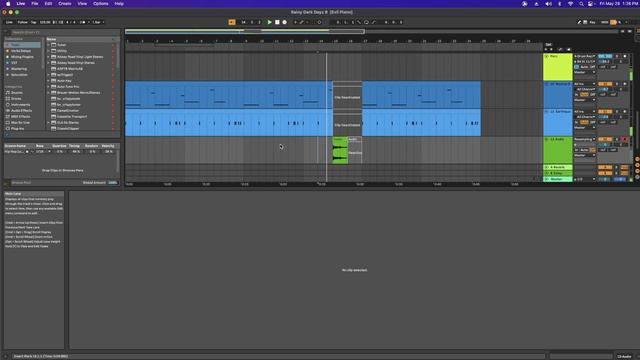Image resolution: width=640 pixels, height=360 pixels.
Task: Open the groove Base dropdown
Action: click(x=43, y=152)
